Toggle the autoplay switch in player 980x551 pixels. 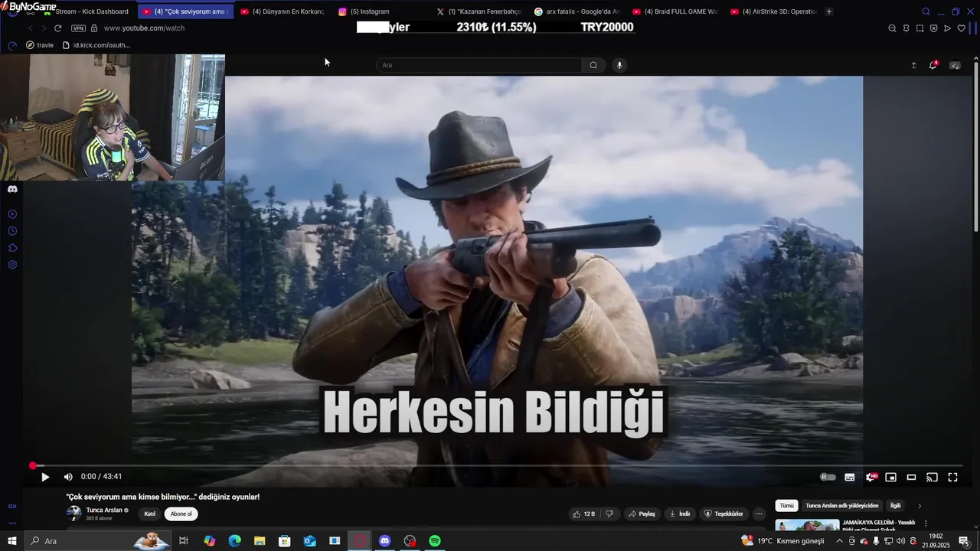828,477
